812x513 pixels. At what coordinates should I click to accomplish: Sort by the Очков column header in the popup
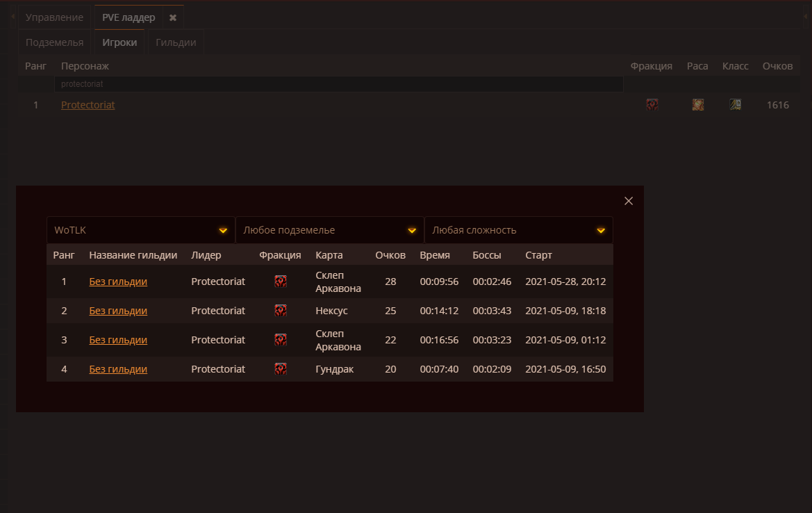pos(390,255)
